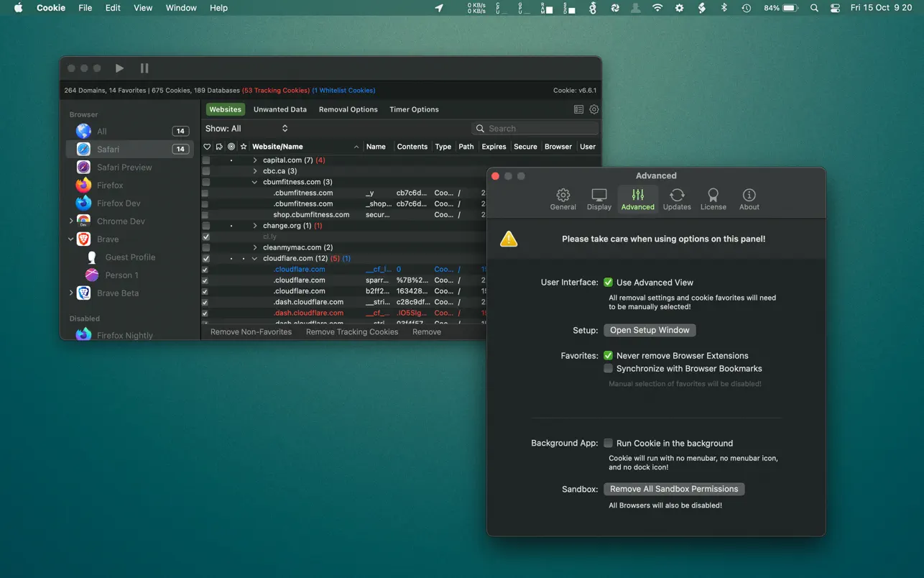
Task: Switch to the Unwanted Data tab
Action: point(279,109)
